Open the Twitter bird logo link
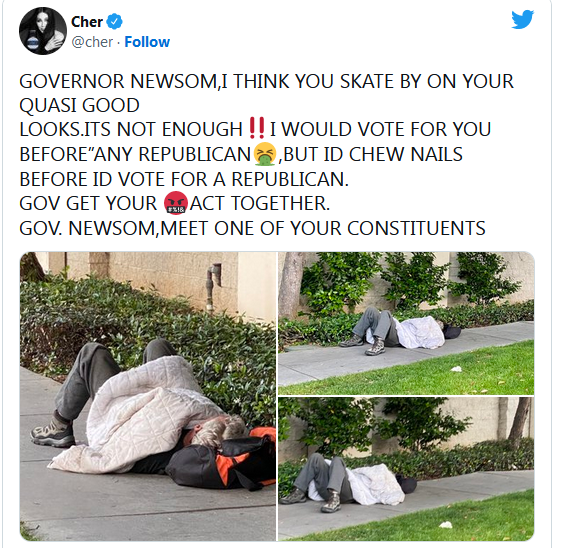Screen dimensions: 571x548 [x=522, y=19]
